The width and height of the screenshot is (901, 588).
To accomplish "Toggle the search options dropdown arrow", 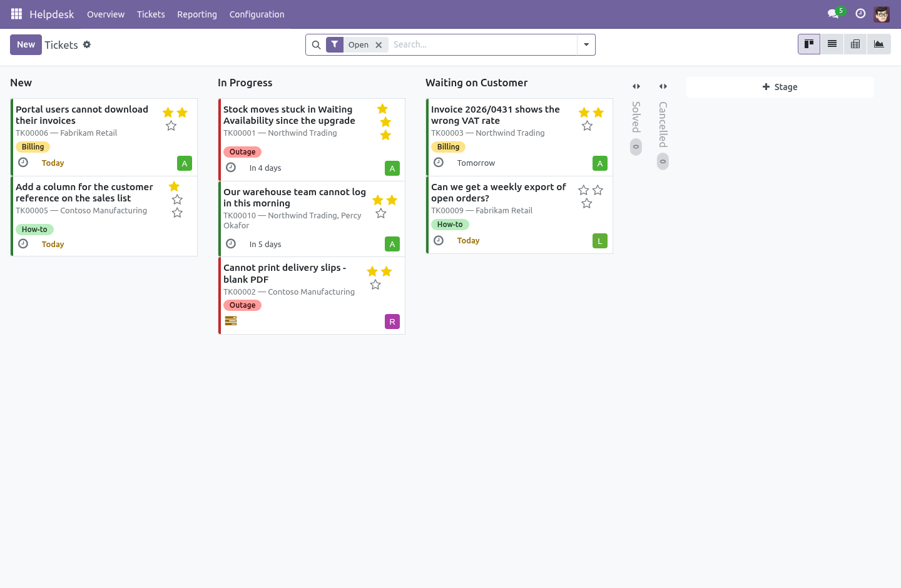I will (x=586, y=44).
